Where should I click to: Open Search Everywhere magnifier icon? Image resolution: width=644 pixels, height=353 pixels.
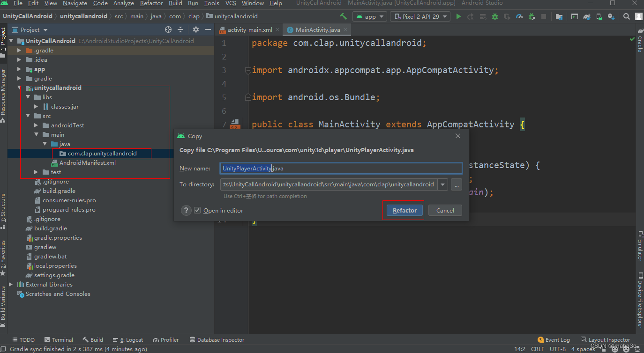pyautogui.click(x=627, y=16)
